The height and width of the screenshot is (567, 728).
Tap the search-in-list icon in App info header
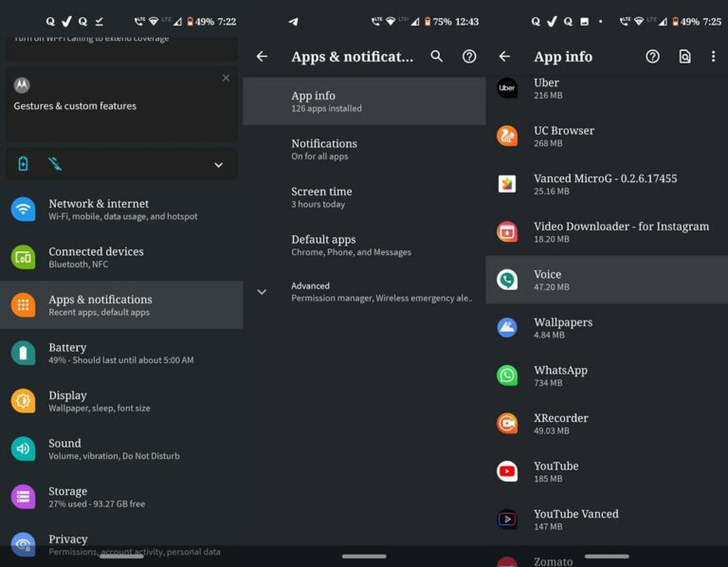coord(684,57)
